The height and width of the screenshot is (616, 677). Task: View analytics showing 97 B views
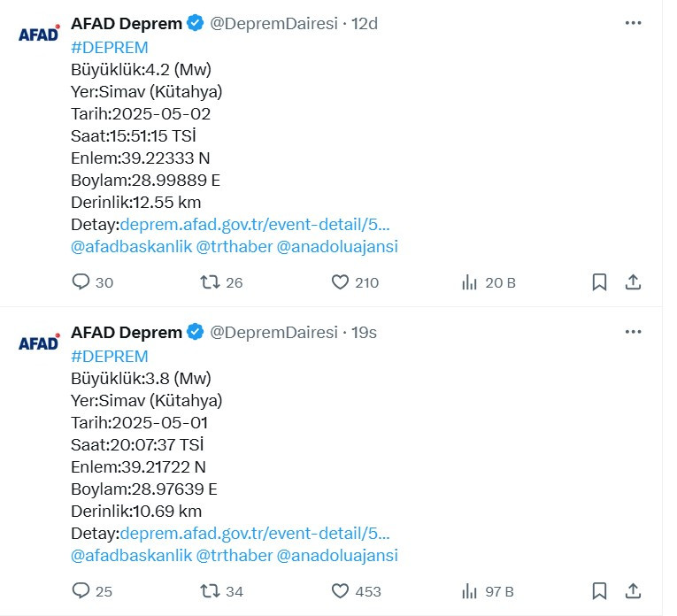tap(488, 591)
